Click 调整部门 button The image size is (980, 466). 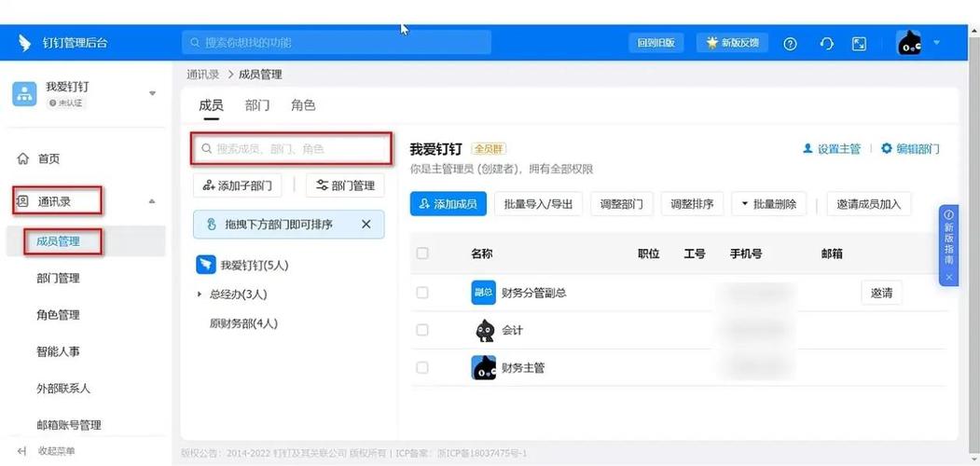pos(622,204)
